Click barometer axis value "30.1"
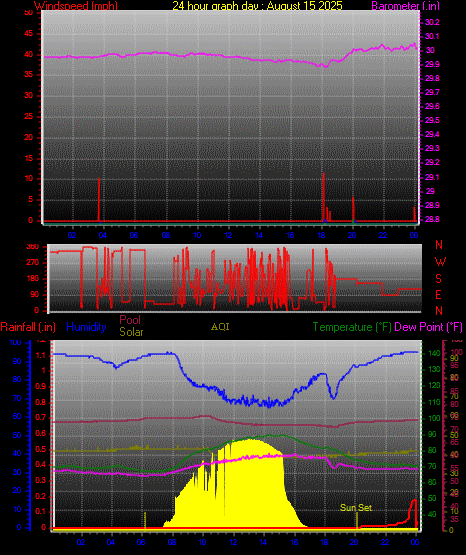Viewport: 466px width, 555px height. point(432,36)
